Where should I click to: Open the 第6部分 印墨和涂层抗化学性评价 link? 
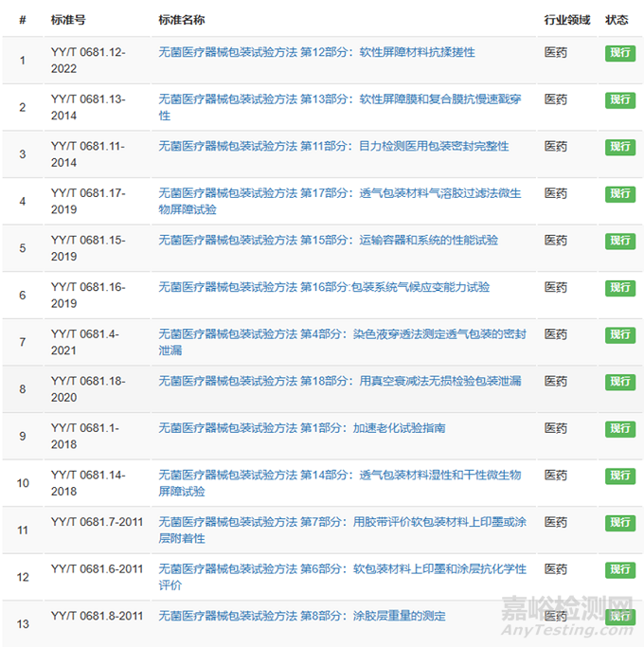coord(341,569)
